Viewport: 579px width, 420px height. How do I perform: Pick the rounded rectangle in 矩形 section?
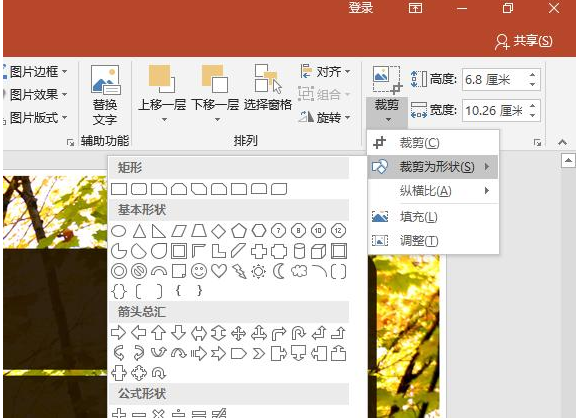(139, 189)
